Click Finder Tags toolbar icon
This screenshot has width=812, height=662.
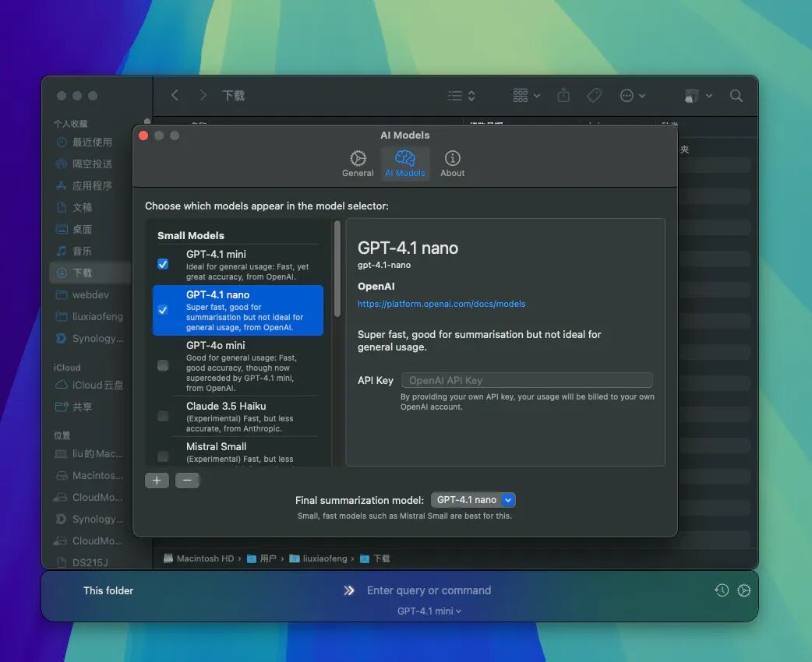coord(594,95)
